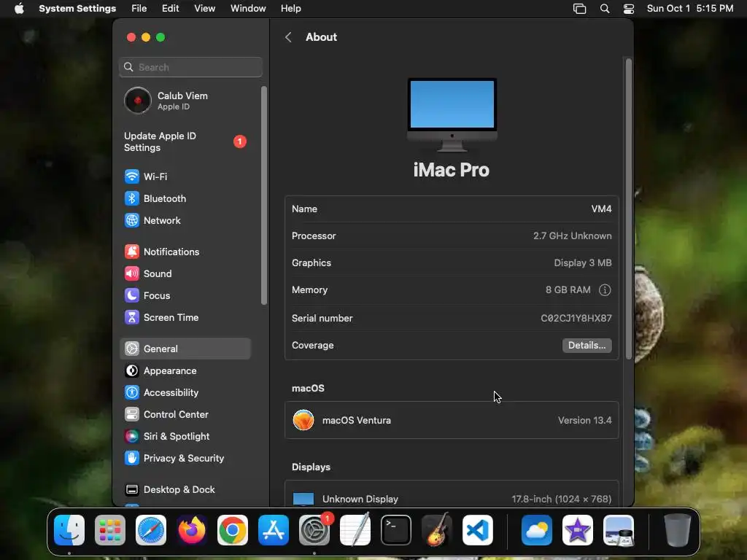Open Terminal from the Dock
This screenshot has width=747, height=560.
(396, 530)
